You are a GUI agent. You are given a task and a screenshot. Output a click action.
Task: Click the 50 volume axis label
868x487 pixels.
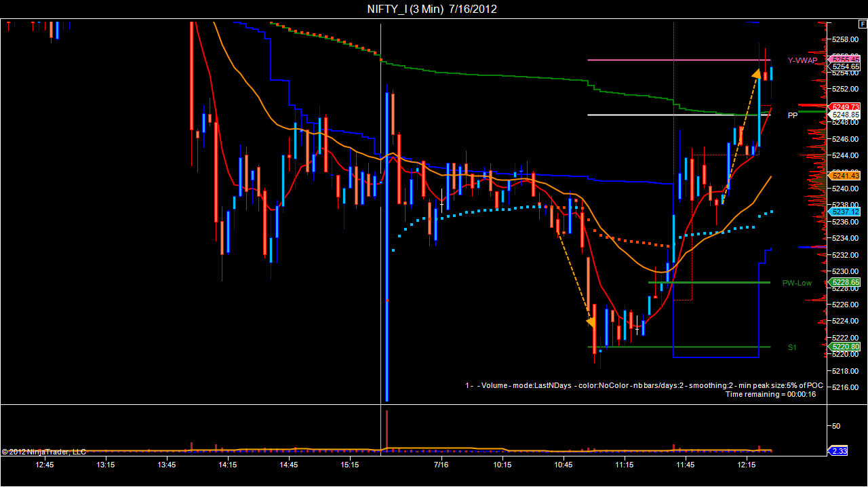[x=836, y=426]
